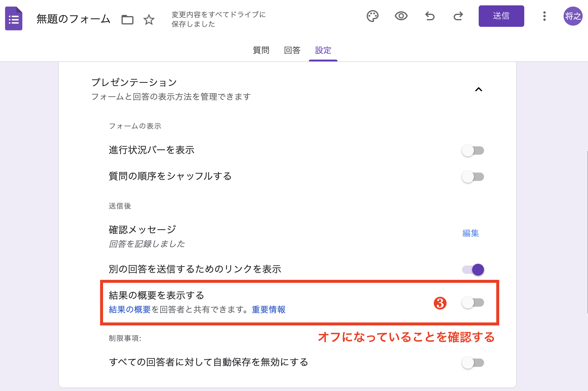Toggle すべての回答者に対して自動保存を無効にする
This screenshot has width=588, height=391.
(472, 363)
